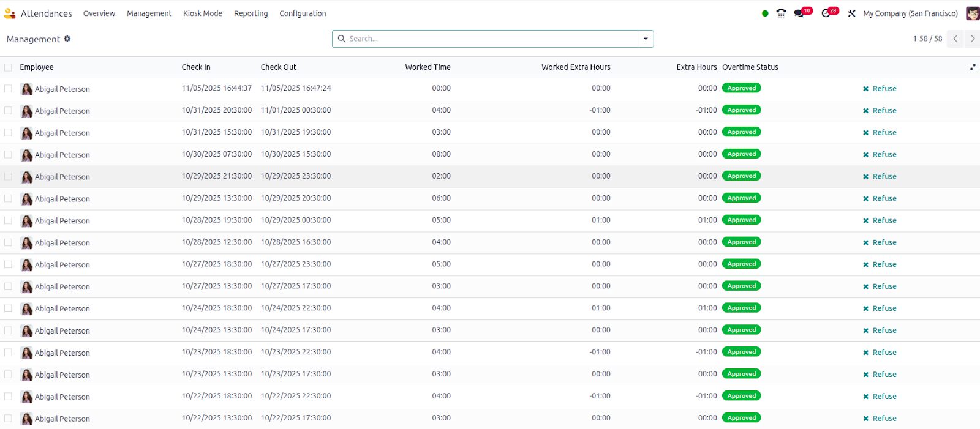
Task: Check the row with check-in 11/05/2025 16:44:37
Action: [x=8, y=89]
